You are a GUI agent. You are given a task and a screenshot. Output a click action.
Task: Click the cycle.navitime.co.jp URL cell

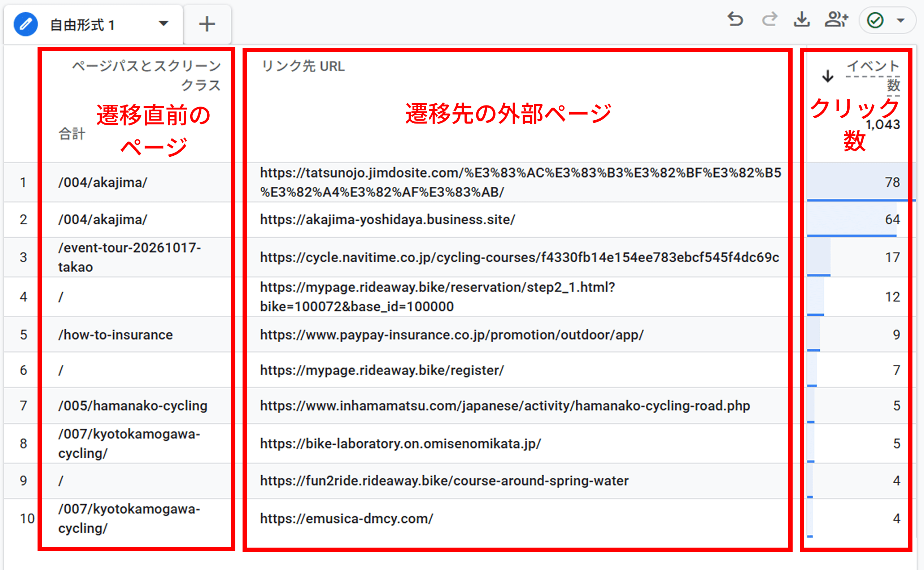(x=519, y=257)
